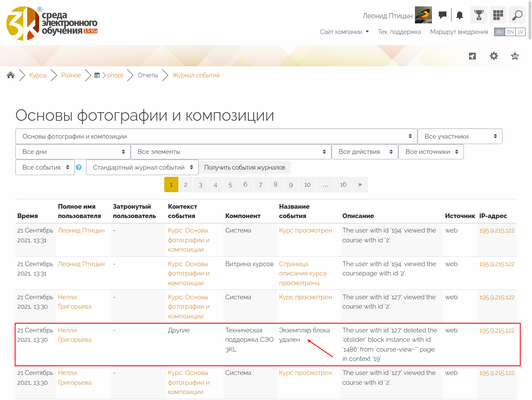Click the paper plane arrow icon
Screen dimensions: 532x400
(472, 56)
